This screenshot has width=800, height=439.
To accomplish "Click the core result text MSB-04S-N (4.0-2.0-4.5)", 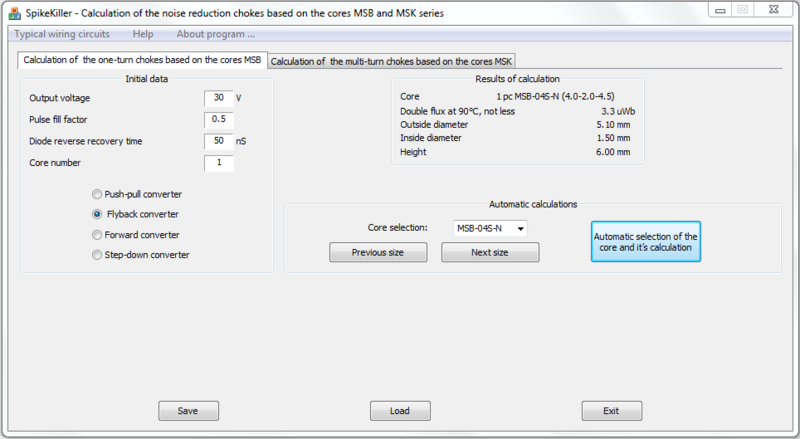I will coord(556,96).
